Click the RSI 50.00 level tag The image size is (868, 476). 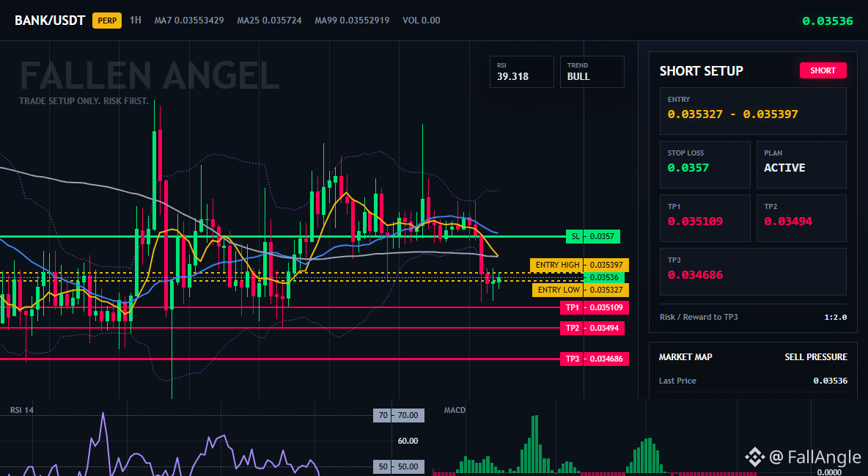click(x=399, y=466)
